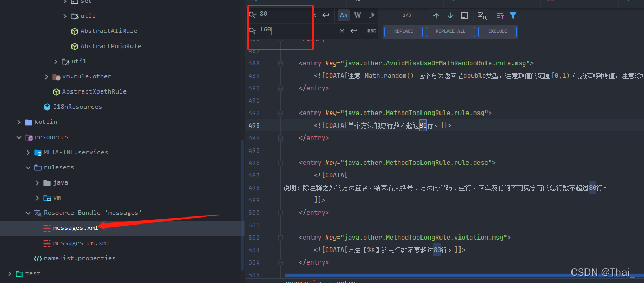
Task: Toggle Preserve Case (ABC) option
Action: click(372, 31)
